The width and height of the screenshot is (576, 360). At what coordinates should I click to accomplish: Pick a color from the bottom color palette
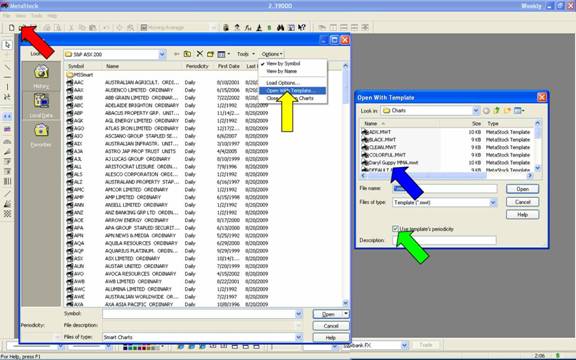coord(141,347)
